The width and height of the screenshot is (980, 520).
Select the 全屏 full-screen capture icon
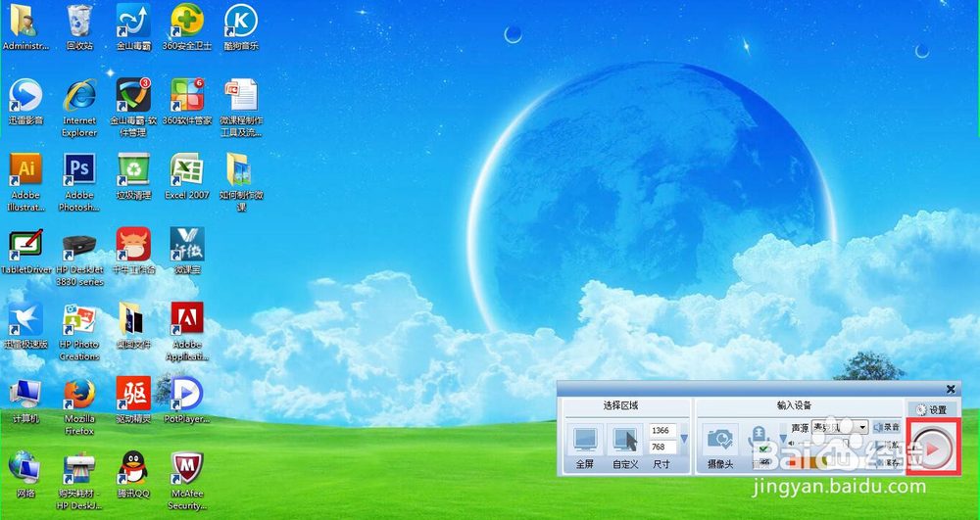(x=586, y=439)
